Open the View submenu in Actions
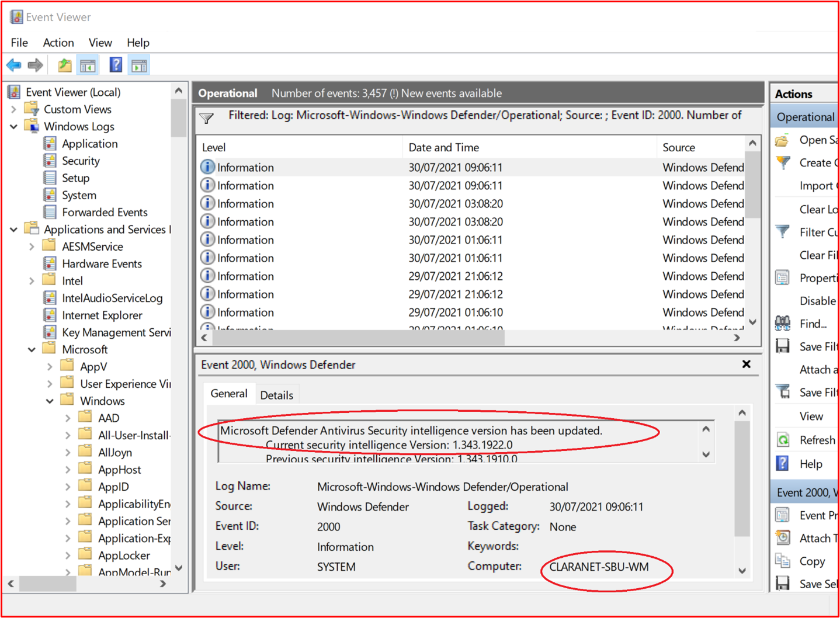Viewport: 840px width, 618px height. pyautogui.click(x=811, y=416)
